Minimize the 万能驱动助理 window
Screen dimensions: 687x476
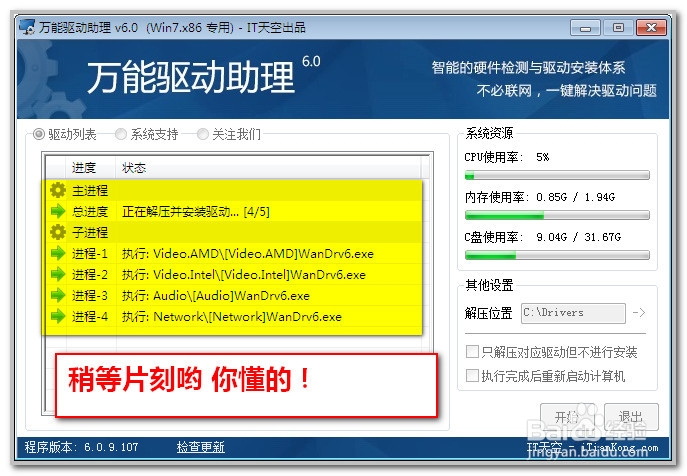pyautogui.click(x=585, y=28)
